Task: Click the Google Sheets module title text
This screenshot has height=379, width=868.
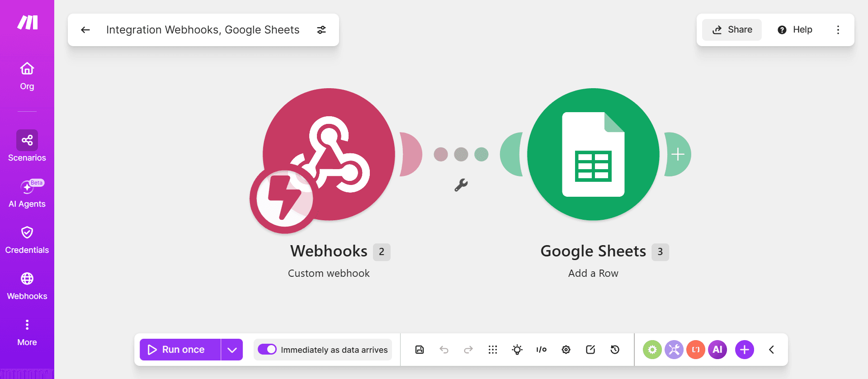Action: [593, 251]
